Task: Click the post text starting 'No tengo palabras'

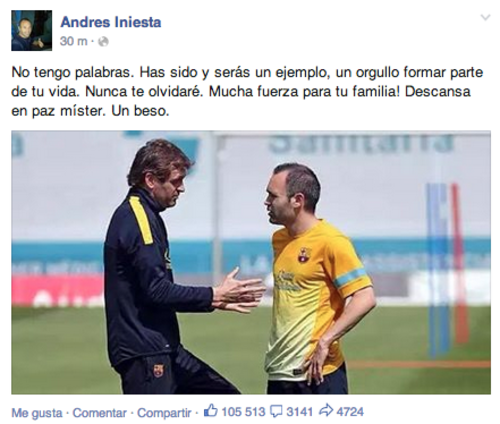Action: (x=247, y=91)
